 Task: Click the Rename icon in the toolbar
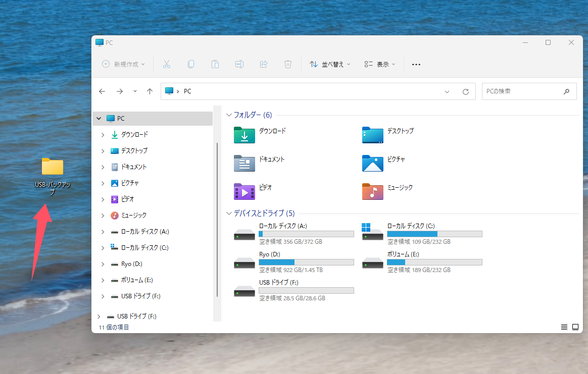click(239, 64)
